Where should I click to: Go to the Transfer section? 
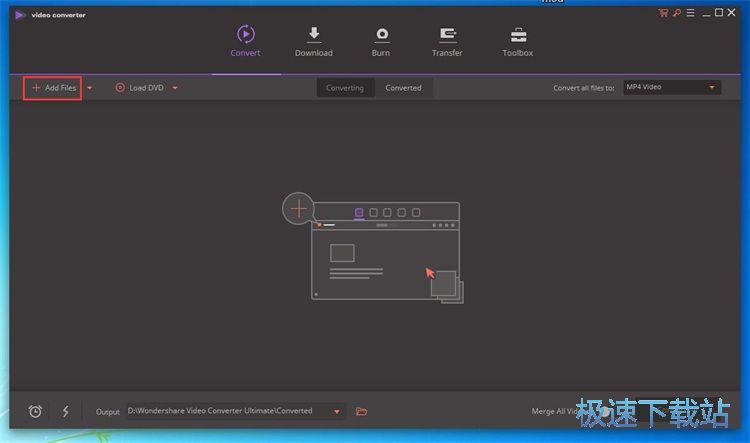point(447,42)
